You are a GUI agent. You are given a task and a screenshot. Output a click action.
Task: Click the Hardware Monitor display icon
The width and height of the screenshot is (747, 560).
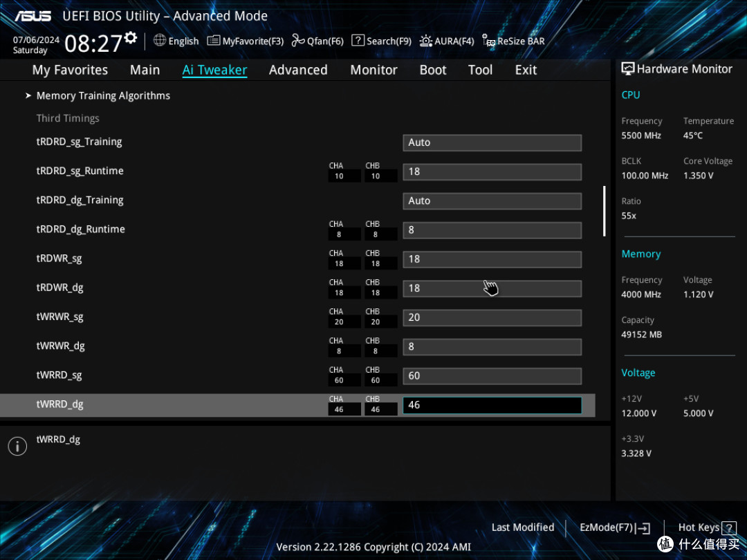click(628, 69)
